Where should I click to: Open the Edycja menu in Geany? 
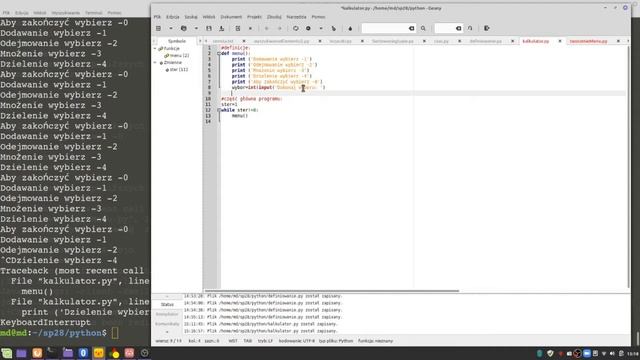coord(173,17)
